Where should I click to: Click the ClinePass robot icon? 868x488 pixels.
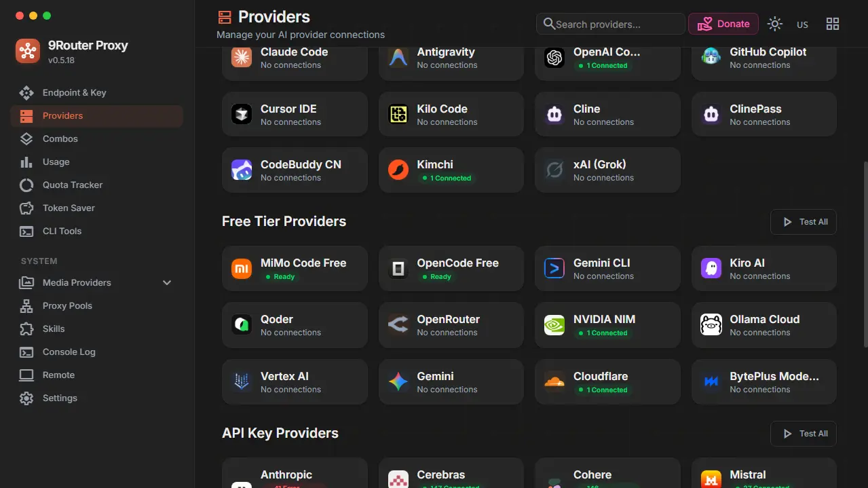tap(711, 114)
